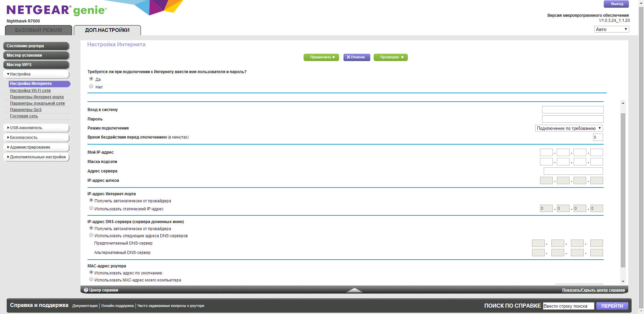The image size is (644, 314).
Task: Expand 'Дополнительные настройки' sidebar section
Action: click(x=36, y=157)
